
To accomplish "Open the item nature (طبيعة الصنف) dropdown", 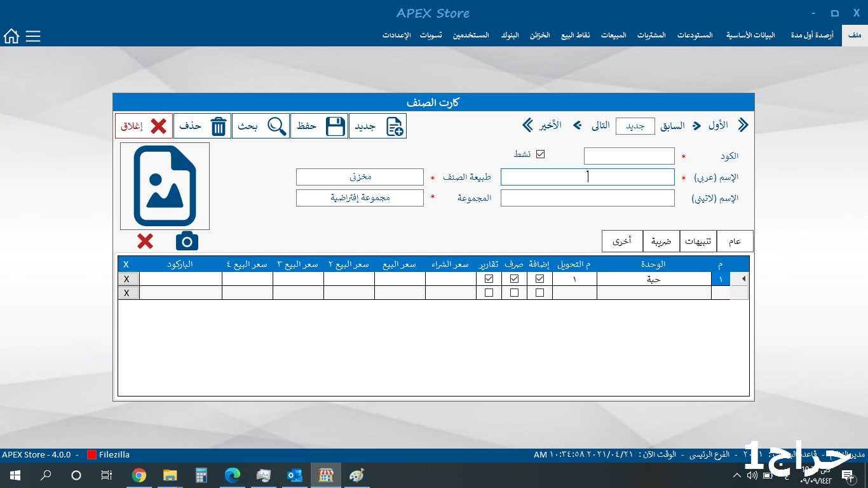I will [360, 177].
